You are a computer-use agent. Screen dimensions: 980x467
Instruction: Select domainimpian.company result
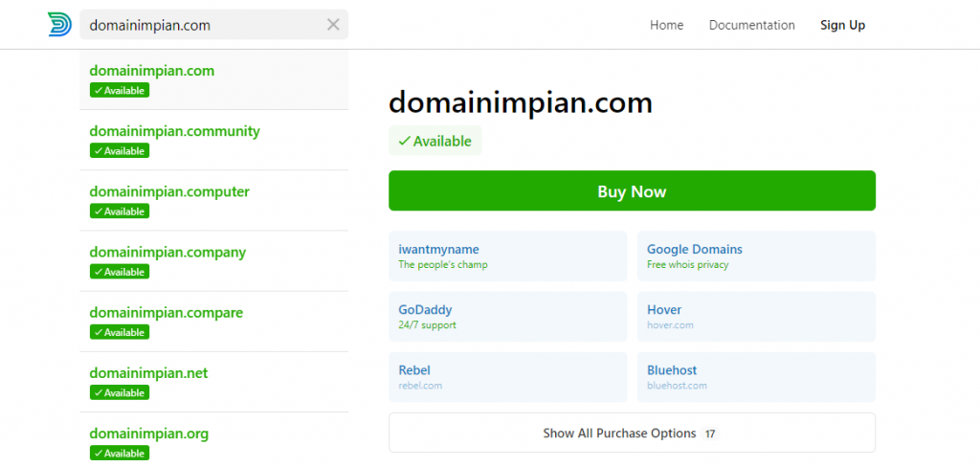coord(213,261)
